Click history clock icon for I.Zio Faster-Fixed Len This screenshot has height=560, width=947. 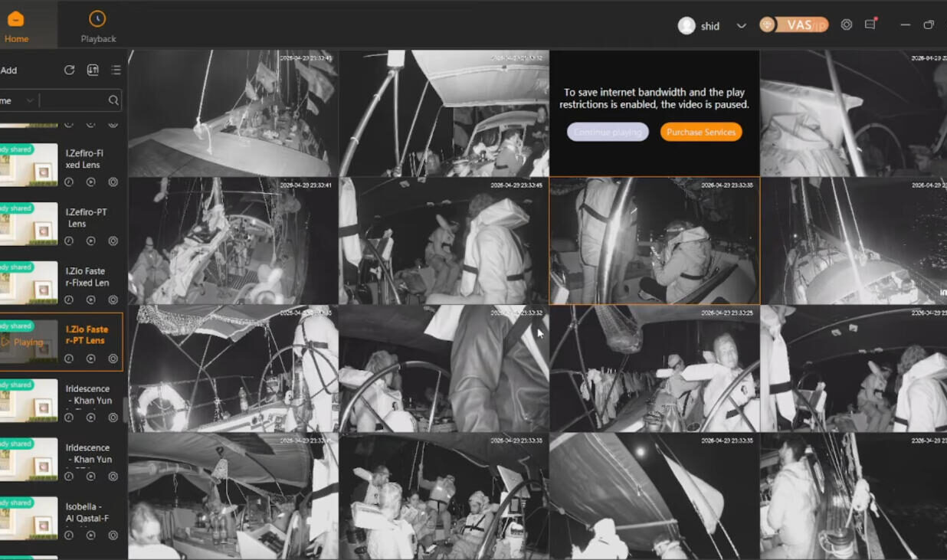69,300
